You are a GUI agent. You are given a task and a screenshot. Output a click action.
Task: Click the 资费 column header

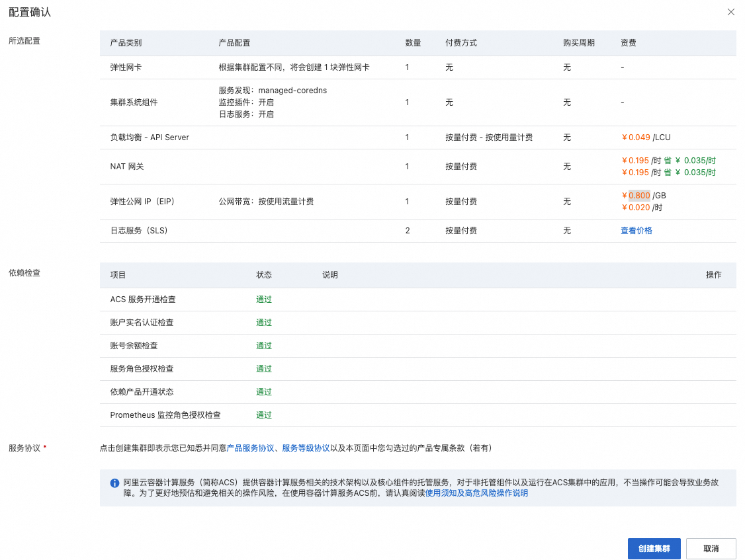628,43
